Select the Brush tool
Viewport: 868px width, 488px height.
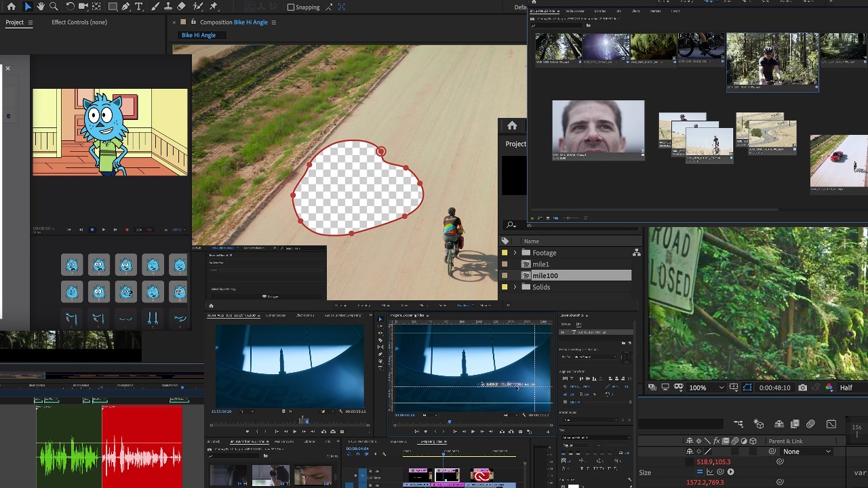coord(155,6)
